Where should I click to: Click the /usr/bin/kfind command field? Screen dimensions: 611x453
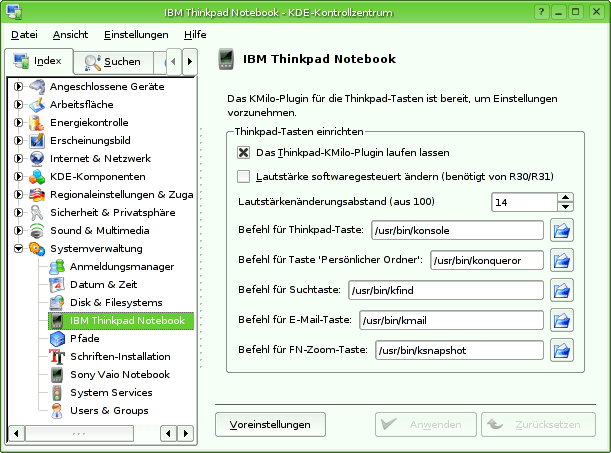pyautogui.click(x=446, y=290)
